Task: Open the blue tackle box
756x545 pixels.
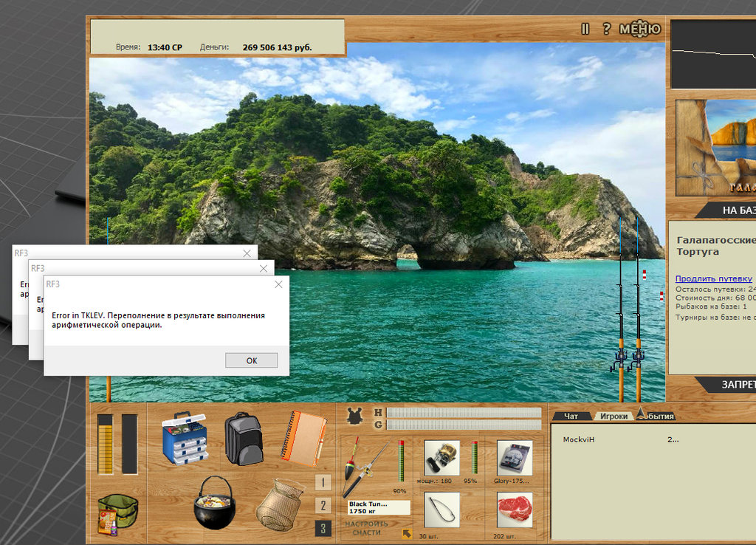Action: [x=185, y=438]
